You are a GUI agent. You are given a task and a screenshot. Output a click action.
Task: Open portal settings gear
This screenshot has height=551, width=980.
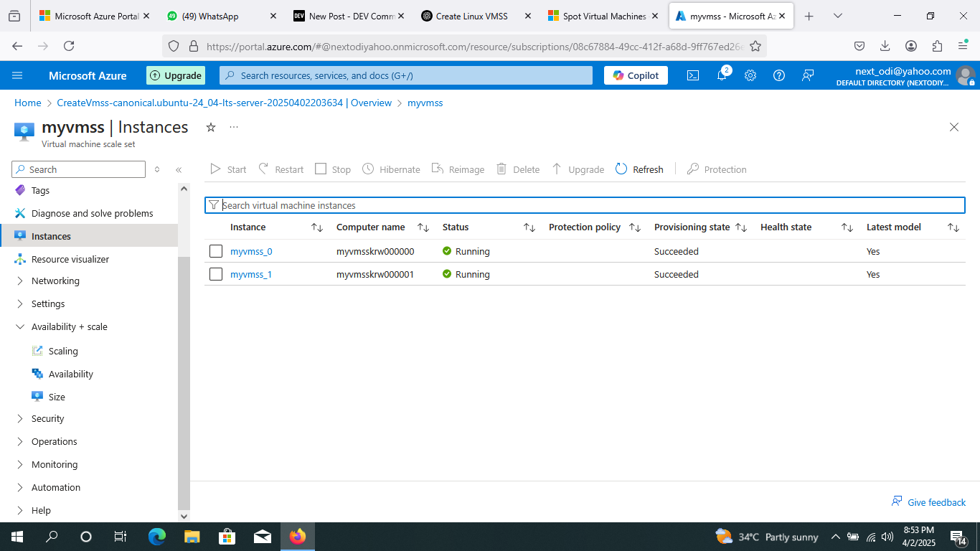(x=750, y=75)
